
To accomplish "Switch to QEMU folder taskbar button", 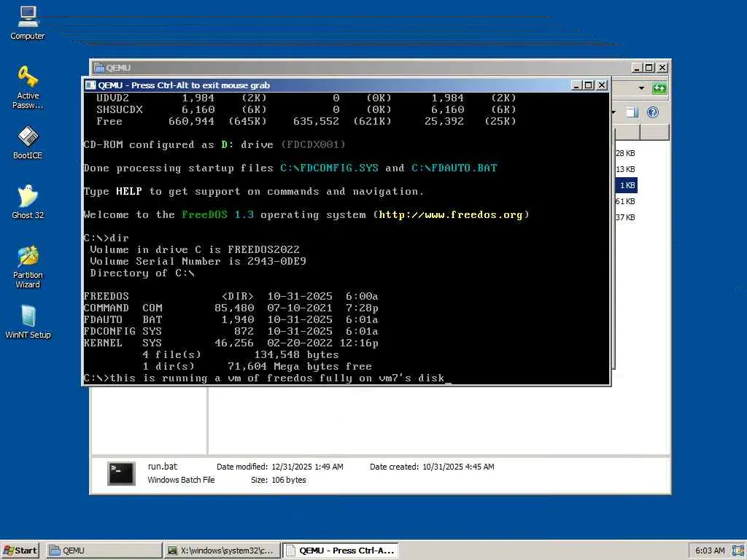I will [104, 551].
